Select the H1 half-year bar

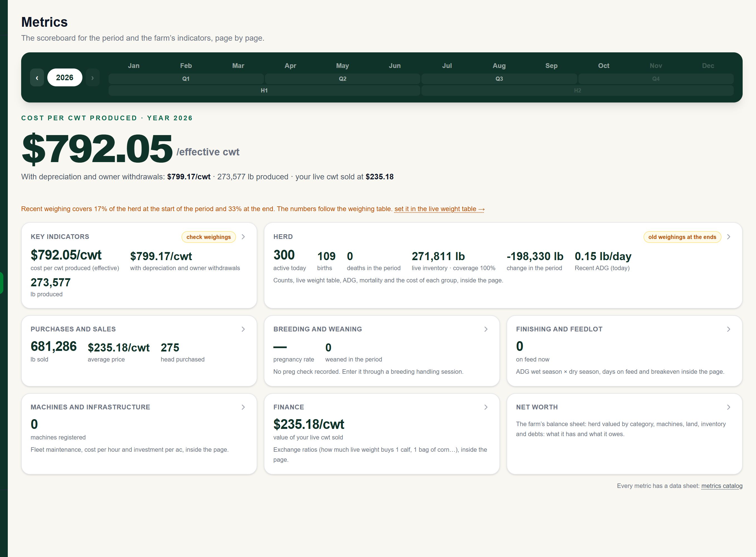coord(264,91)
